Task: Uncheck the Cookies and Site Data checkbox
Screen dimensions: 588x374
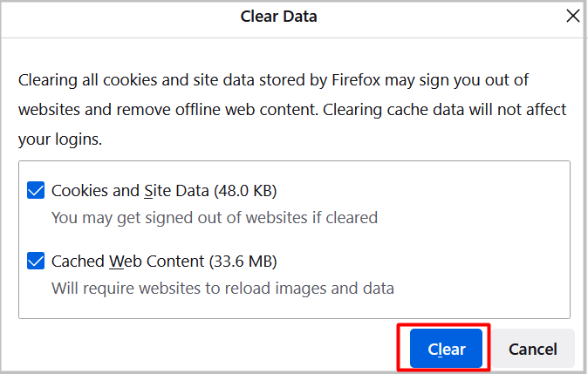Action: point(36,190)
